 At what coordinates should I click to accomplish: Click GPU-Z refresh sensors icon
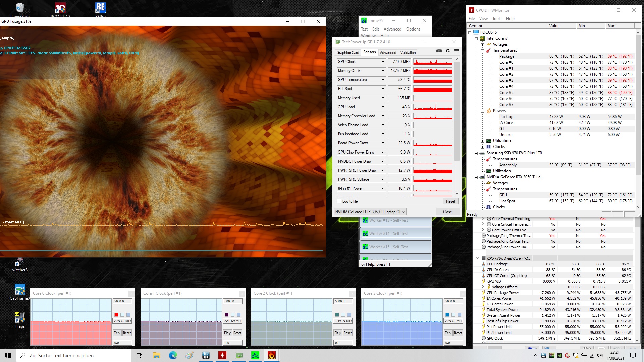[447, 51]
